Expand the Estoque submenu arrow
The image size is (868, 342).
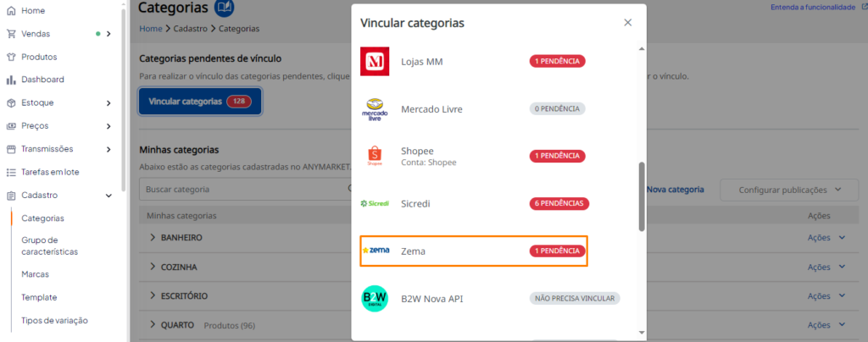point(108,102)
